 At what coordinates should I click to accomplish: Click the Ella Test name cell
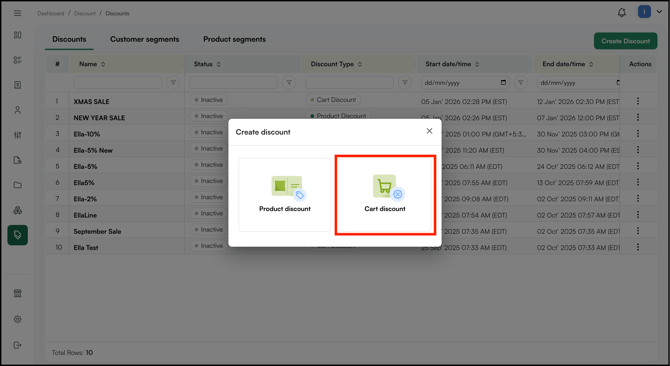(86, 248)
